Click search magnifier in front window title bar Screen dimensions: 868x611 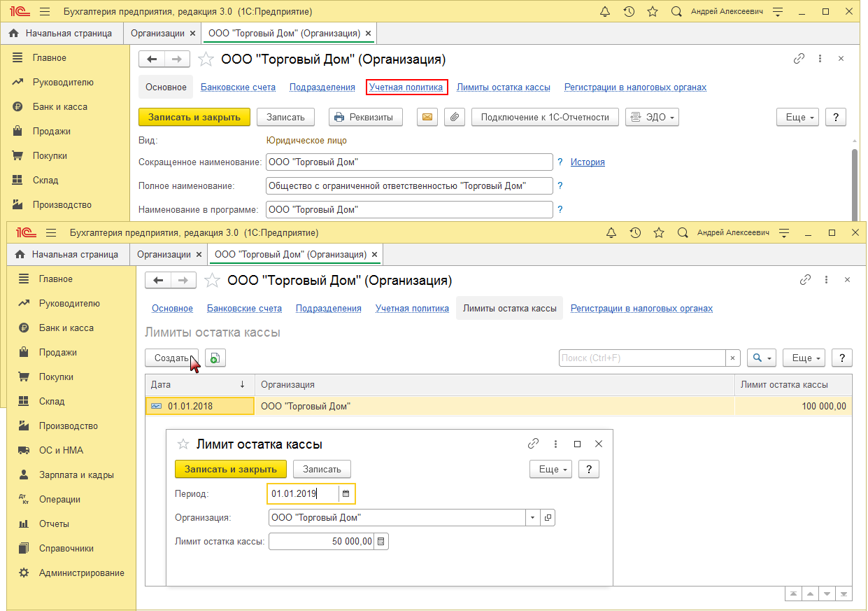682,232
